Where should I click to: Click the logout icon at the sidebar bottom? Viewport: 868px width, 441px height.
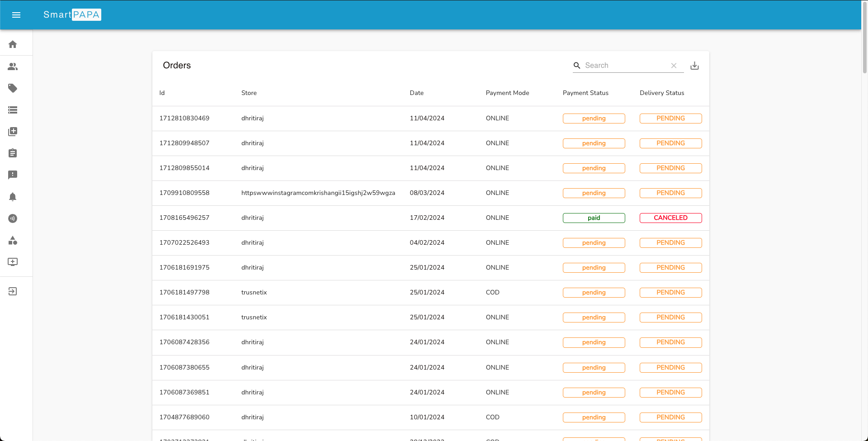click(13, 291)
